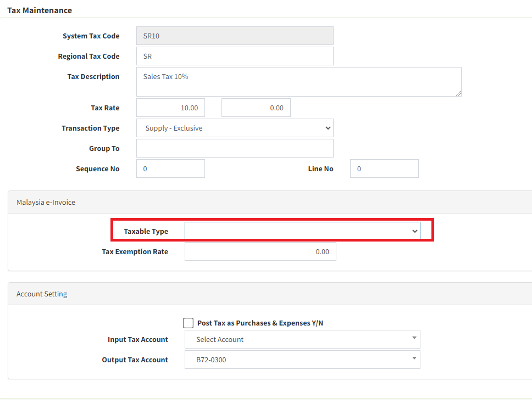Viewport: 532px width, 404px height.
Task: Focus the Tax Description text area
Action: 298,82
